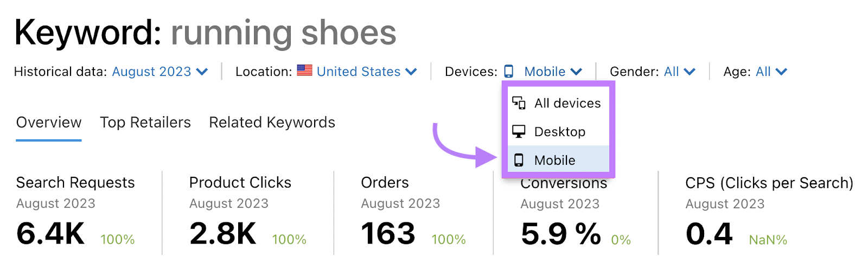Click the All devices icon in dropdown
Viewport: 868px width, 276px height.
pyautogui.click(x=519, y=103)
